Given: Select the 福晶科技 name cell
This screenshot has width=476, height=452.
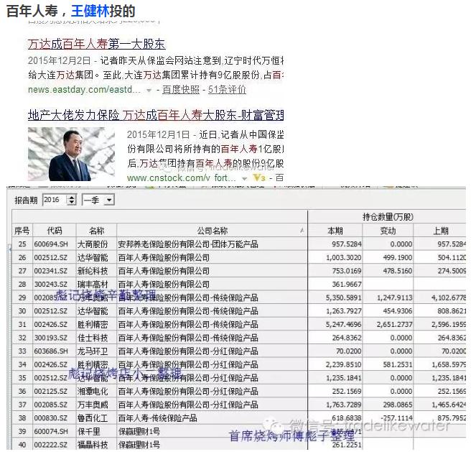Looking at the screenshot, I should coord(93,445).
